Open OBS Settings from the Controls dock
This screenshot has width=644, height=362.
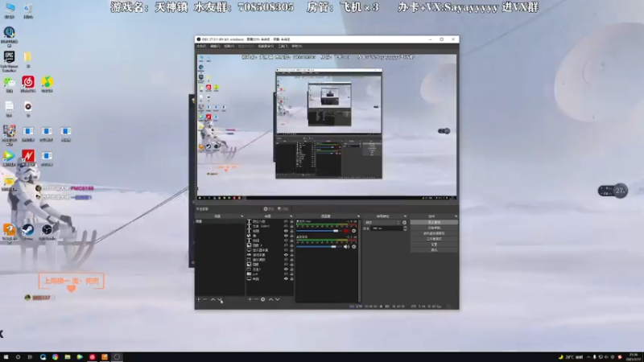pyautogui.click(x=434, y=245)
